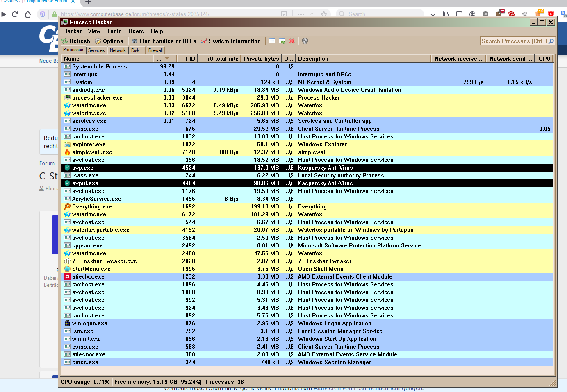Click the StartMenu.exe shell icon
The image size is (567, 392).
coord(67,269)
